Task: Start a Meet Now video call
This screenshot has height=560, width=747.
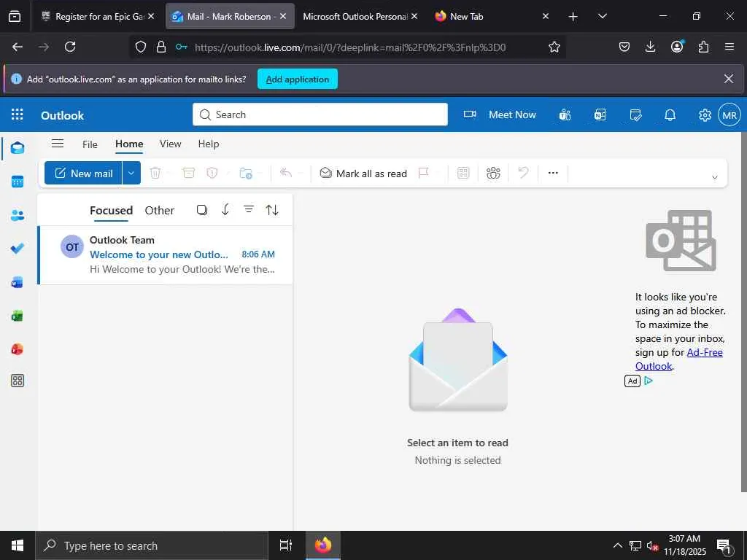Action: click(500, 114)
